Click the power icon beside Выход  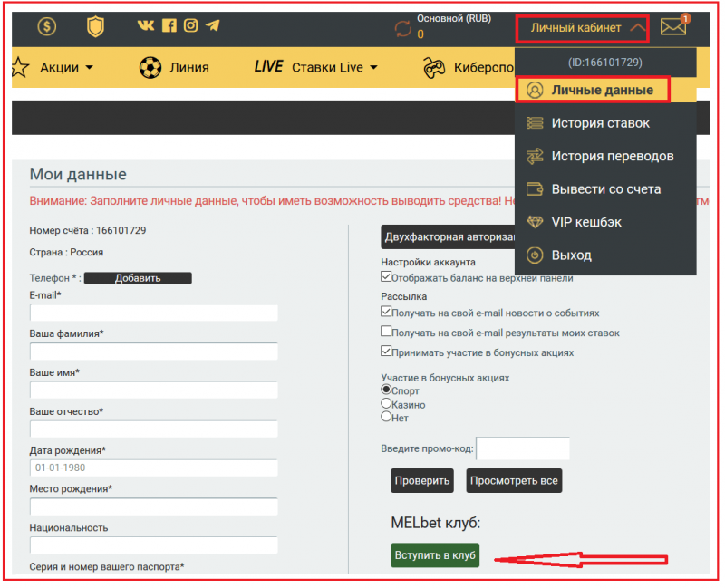[535, 255]
